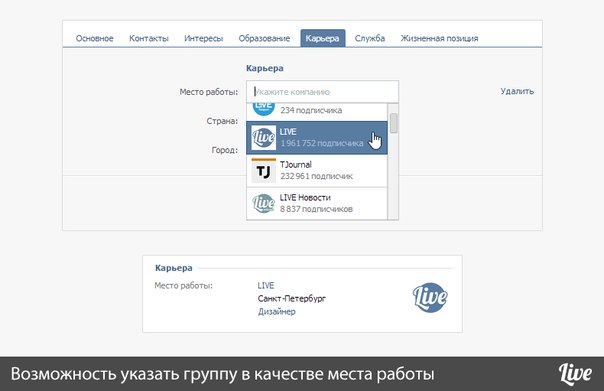Click the 232 961 подписчик text

(316, 176)
